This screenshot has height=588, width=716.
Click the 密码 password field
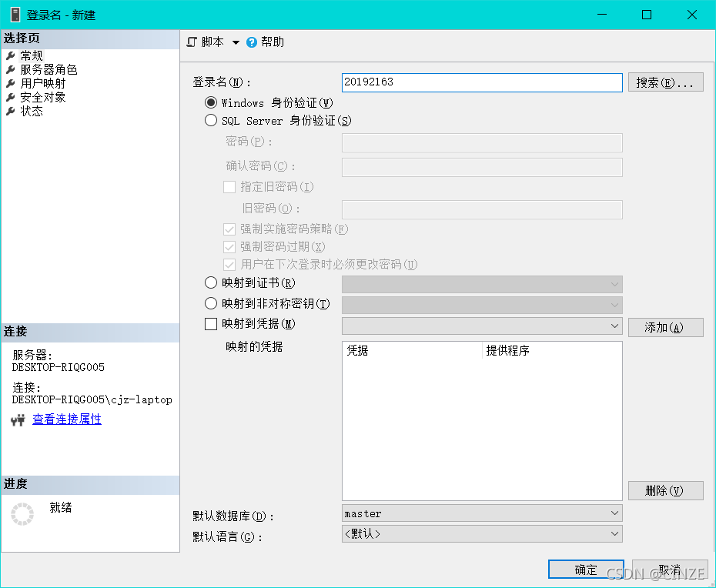(x=482, y=142)
